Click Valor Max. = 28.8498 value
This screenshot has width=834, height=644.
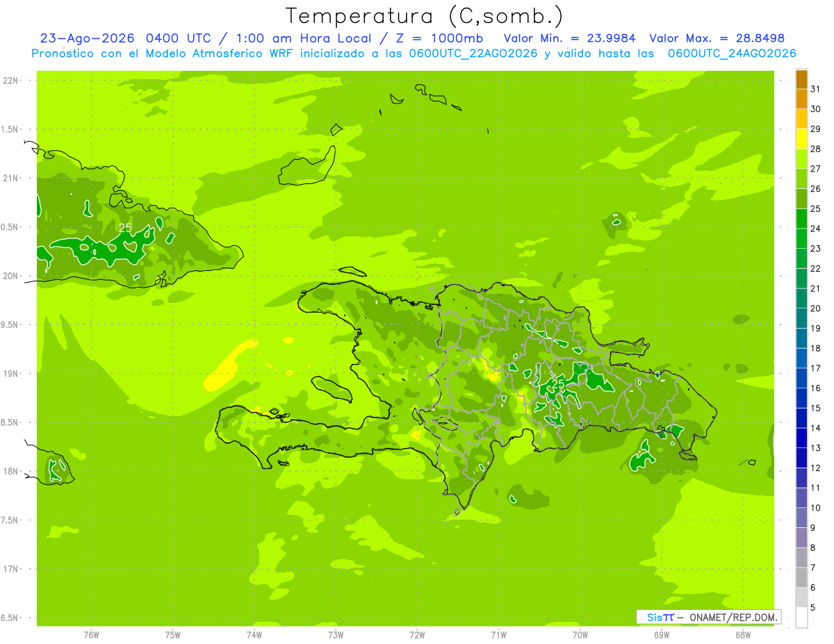(x=717, y=38)
